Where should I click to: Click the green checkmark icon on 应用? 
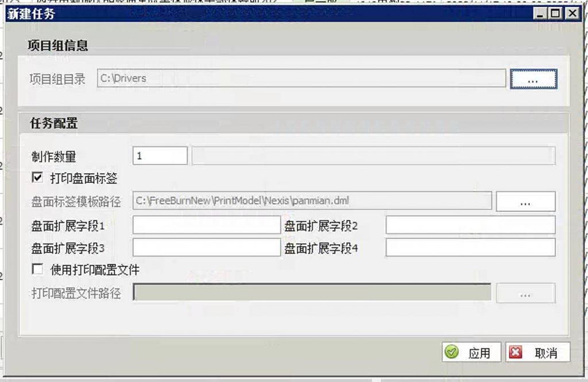451,352
